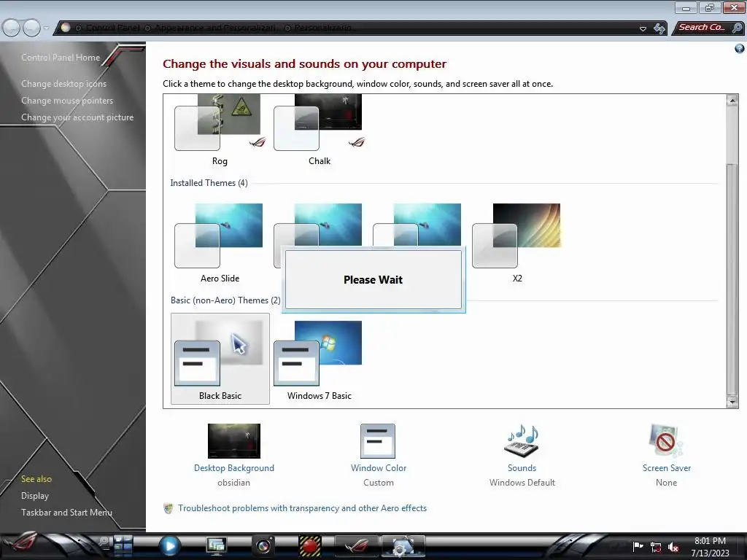The image size is (747, 560).
Task: Open Change desktop icons
Action: click(64, 84)
